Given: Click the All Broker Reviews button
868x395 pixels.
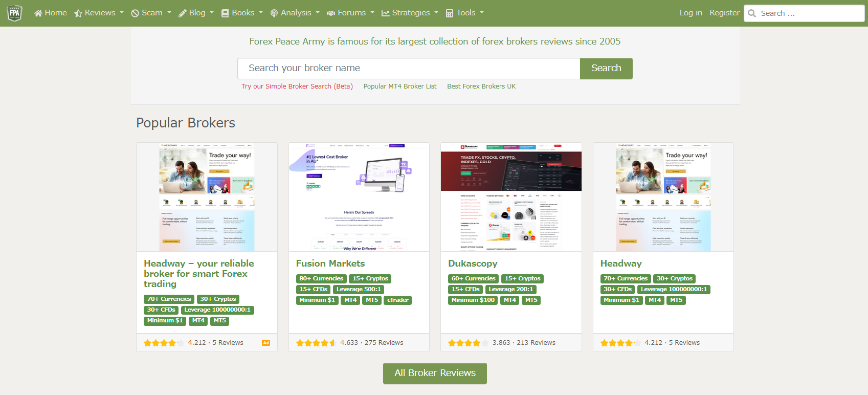Looking at the screenshot, I should tap(435, 373).
